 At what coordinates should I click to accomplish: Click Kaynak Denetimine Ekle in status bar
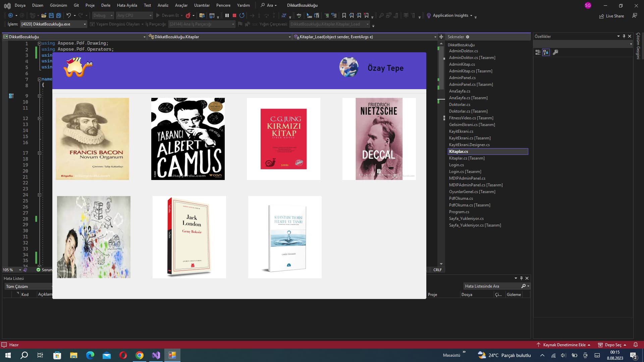click(x=563, y=345)
